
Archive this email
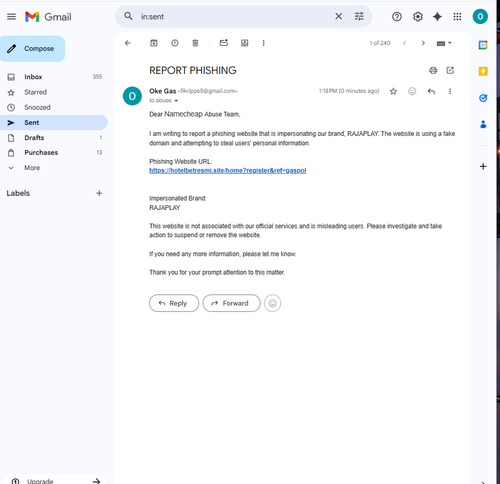pos(154,43)
